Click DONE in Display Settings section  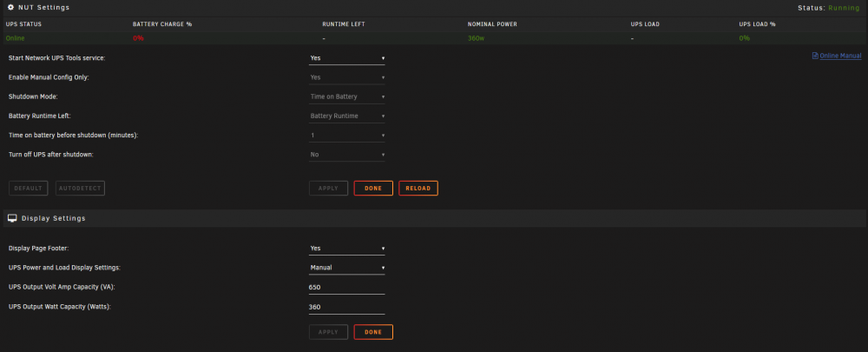tap(373, 332)
